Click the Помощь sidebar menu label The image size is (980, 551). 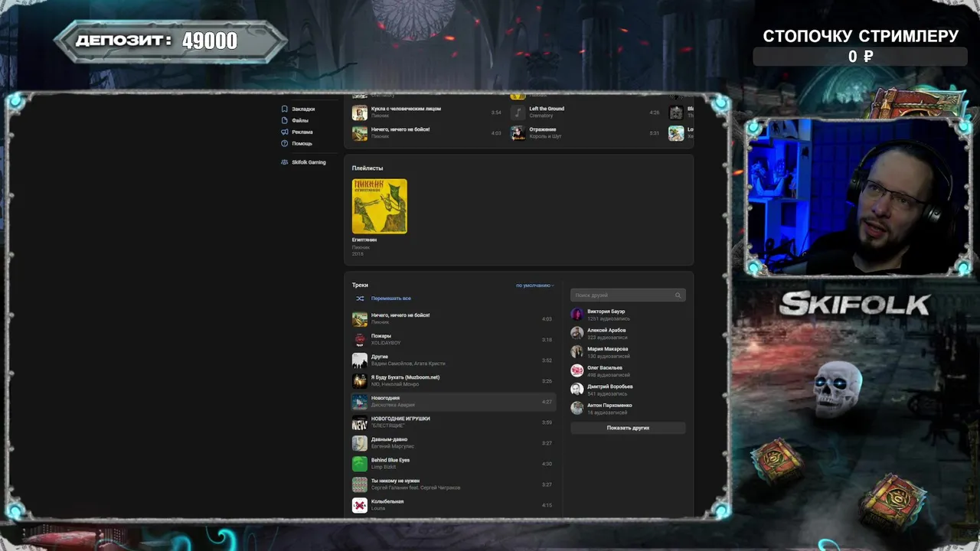(x=302, y=143)
